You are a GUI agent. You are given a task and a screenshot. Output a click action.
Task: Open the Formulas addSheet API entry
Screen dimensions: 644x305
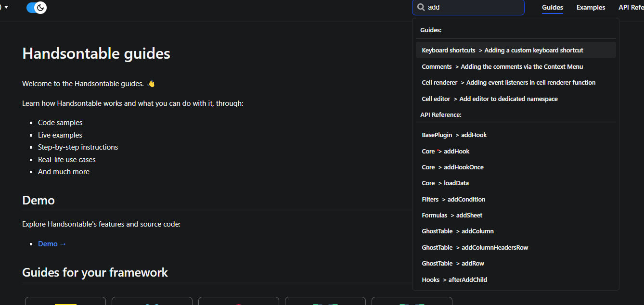click(x=452, y=215)
